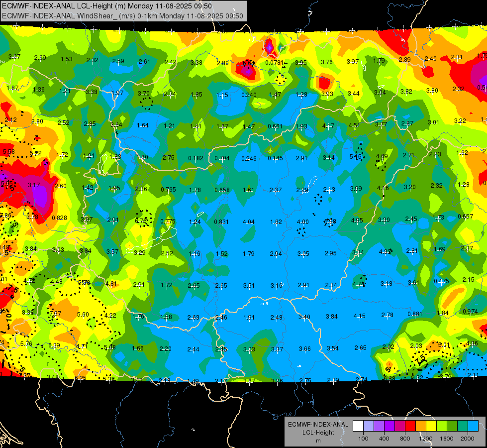Click the wind shear value '6.39'
Image resolution: width=487 pixels, height=448 pixels.
54,345
